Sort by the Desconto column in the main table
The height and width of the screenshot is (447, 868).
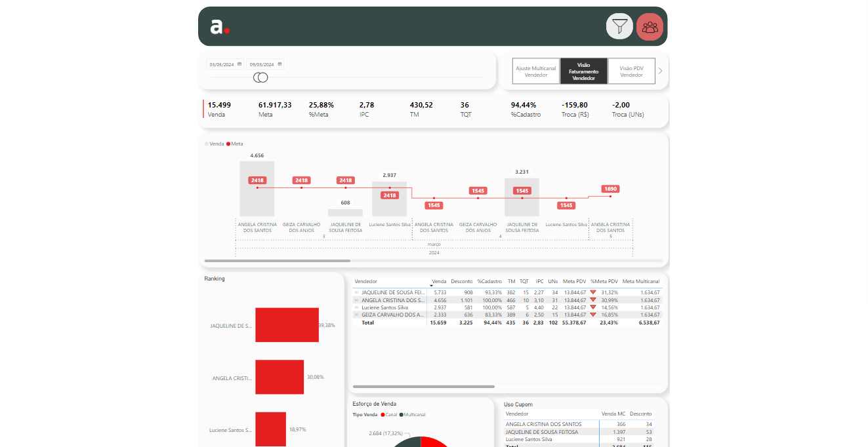point(461,281)
